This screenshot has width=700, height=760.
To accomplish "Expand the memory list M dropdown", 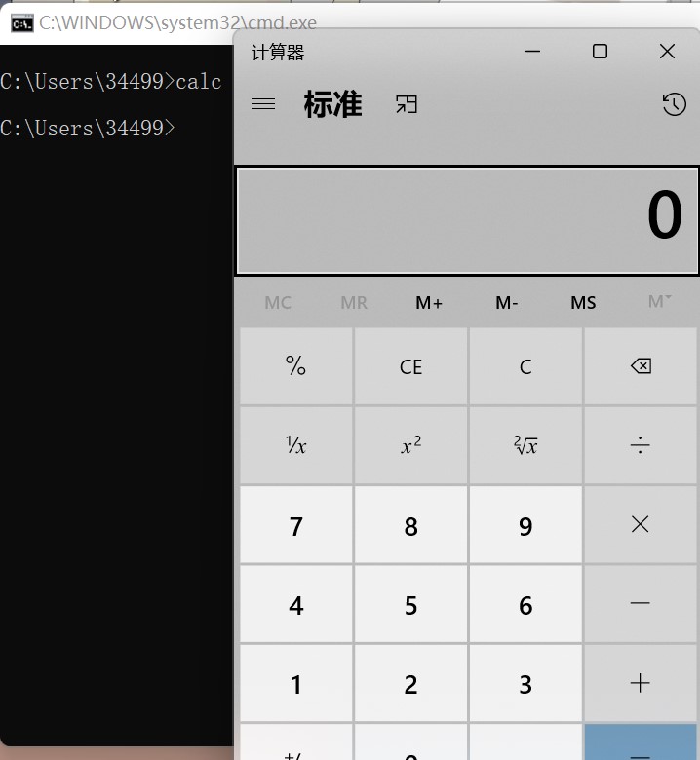I will click(660, 301).
